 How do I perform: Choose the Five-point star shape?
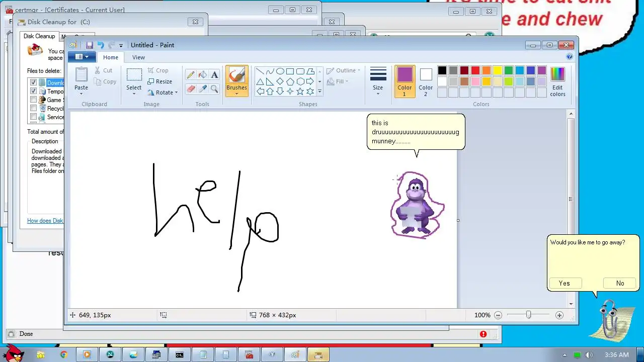300,92
